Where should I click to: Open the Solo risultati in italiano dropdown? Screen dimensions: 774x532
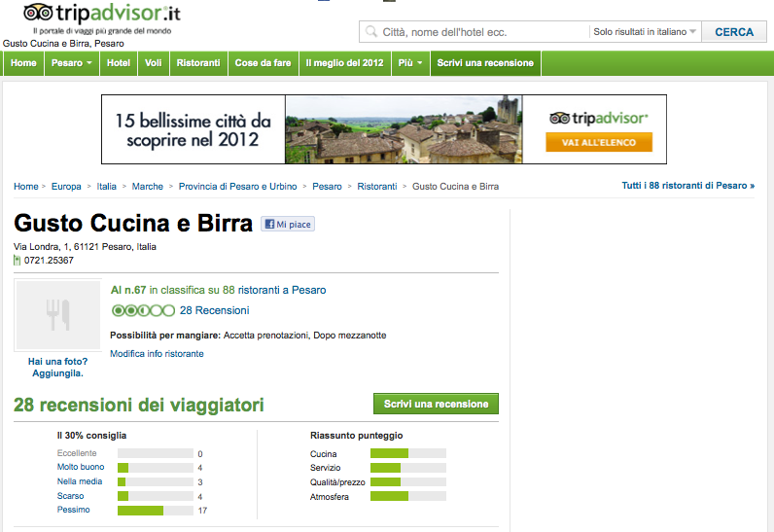pos(645,31)
